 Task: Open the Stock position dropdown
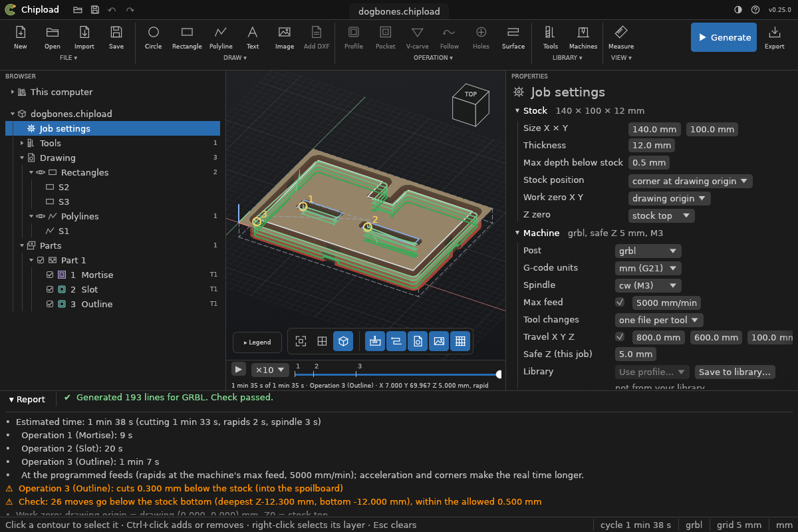(x=690, y=181)
